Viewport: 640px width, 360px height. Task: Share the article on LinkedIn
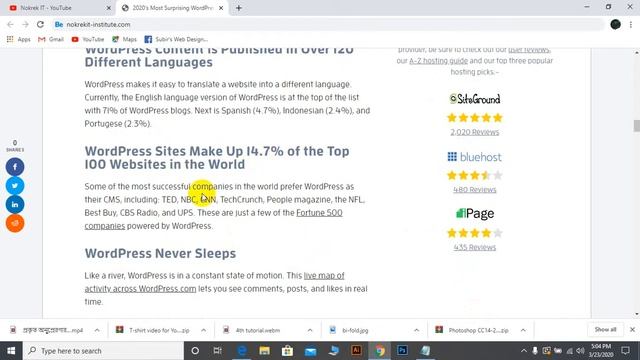point(15,204)
